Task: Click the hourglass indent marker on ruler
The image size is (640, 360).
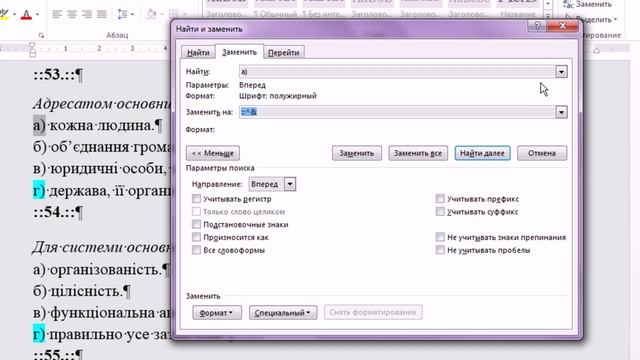Action: [32, 50]
